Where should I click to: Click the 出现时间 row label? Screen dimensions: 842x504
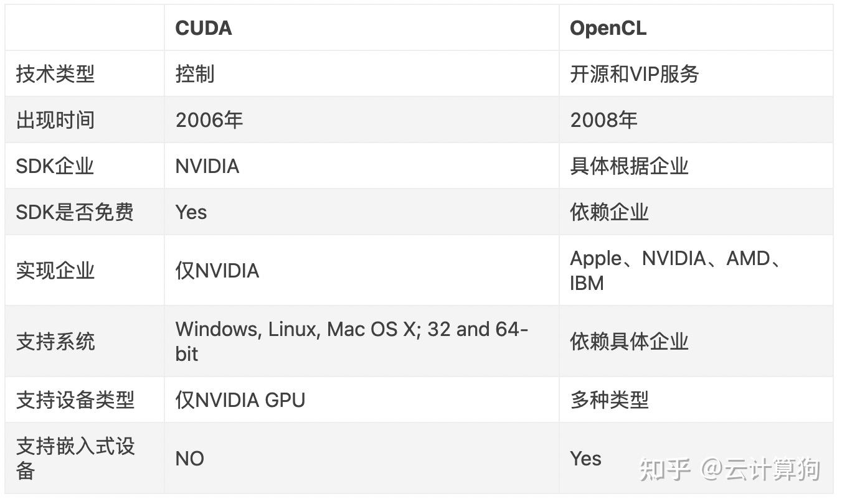tap(55, 120)
